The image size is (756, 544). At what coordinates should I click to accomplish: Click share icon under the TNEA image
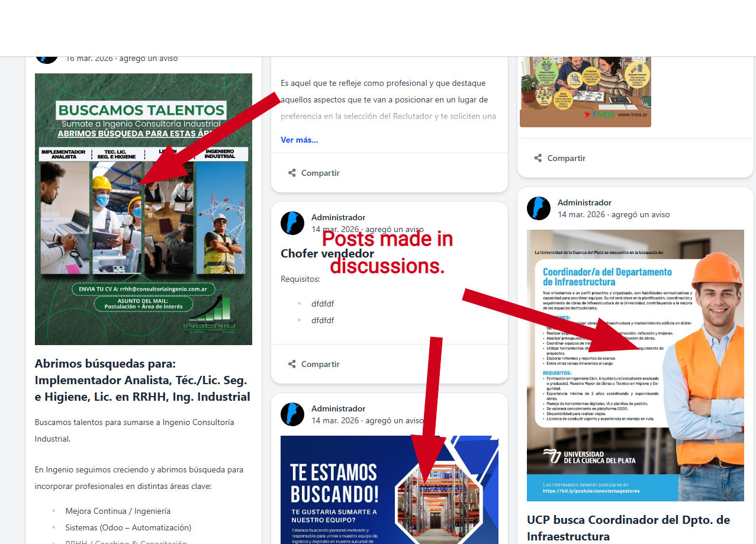pyautogui.click(x=538, y=158)
